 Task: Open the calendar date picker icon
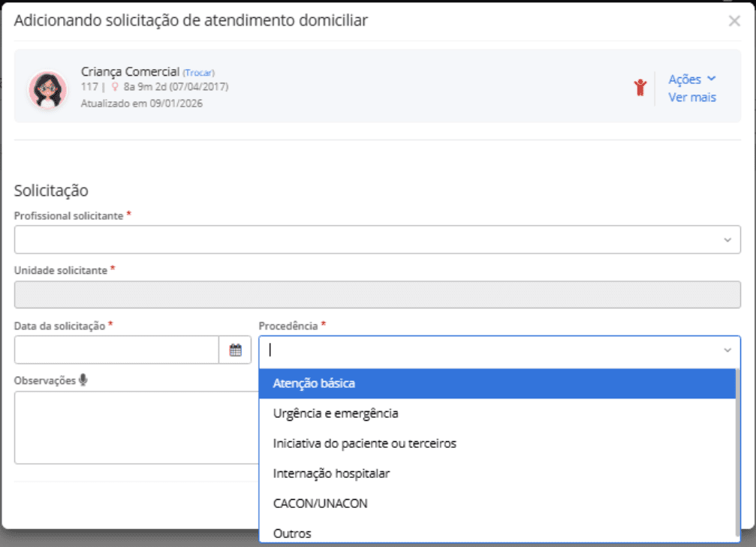pyautogui.click(x=235, y=350)
